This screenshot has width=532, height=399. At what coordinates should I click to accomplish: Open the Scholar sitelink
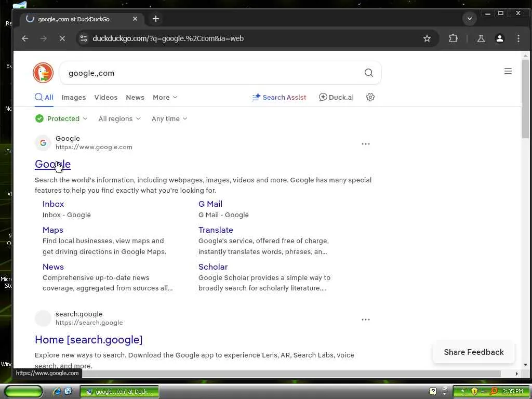pyautogui.click(x=213, y=267)
